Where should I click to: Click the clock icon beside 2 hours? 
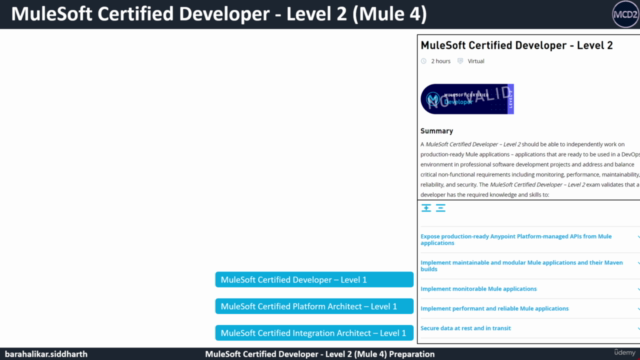click(424, 61)
